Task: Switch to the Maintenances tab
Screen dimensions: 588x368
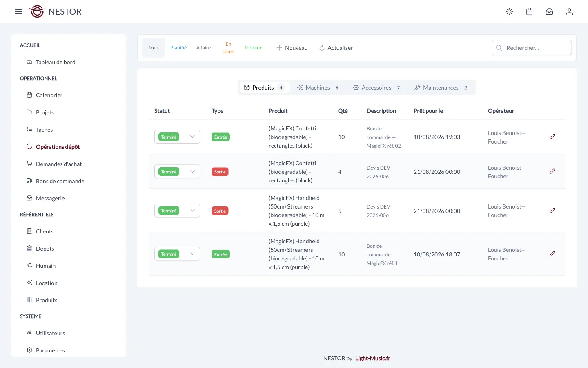Action: (441, 88)
